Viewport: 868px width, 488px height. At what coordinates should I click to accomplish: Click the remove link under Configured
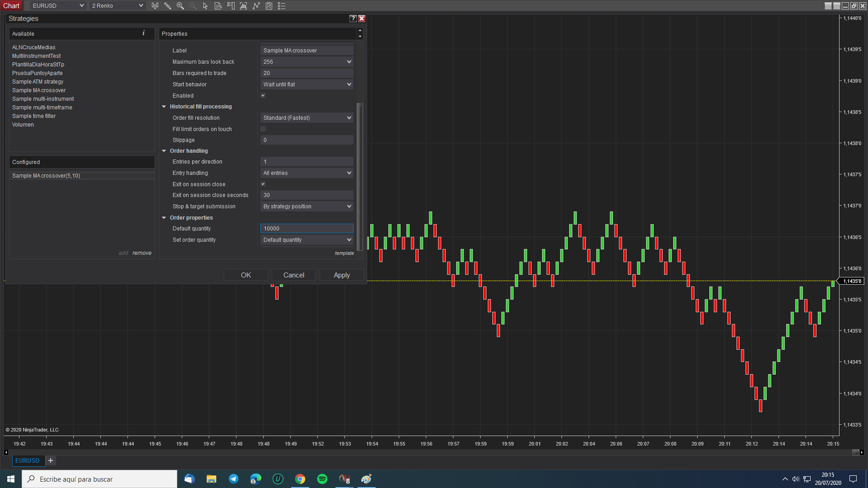pyautogui.click(x=142, y=253)
